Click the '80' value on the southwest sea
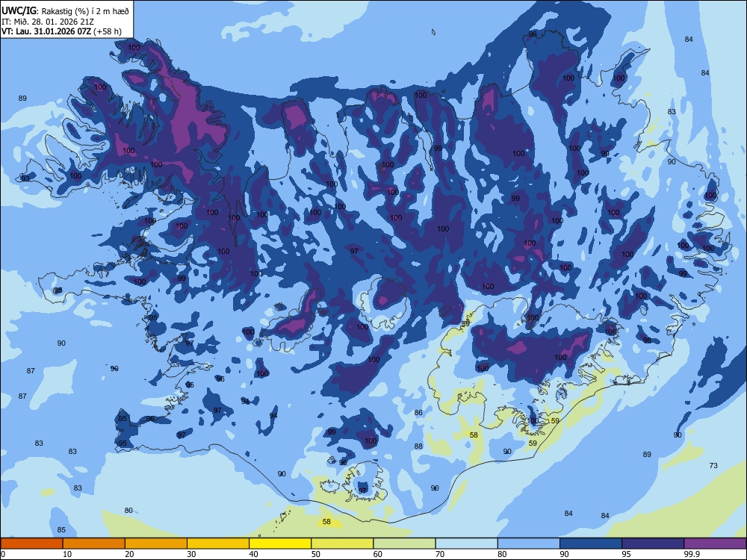747x560 pixels. (x=128, y=511)
